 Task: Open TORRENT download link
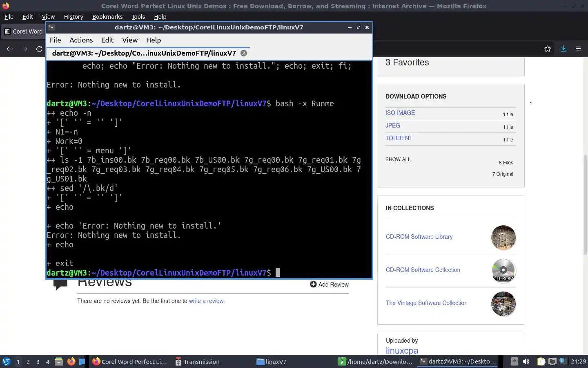point(399,138)
